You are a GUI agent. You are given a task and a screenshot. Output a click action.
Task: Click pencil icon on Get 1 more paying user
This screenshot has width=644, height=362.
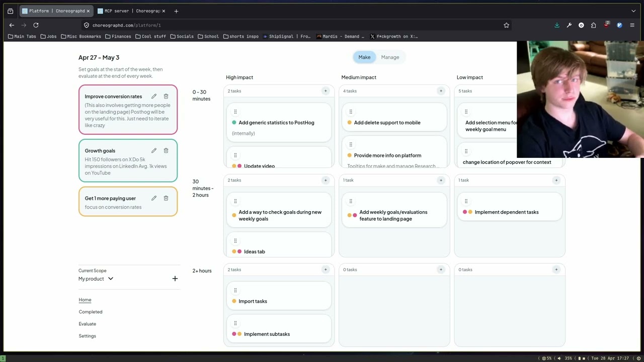point(154,198)
